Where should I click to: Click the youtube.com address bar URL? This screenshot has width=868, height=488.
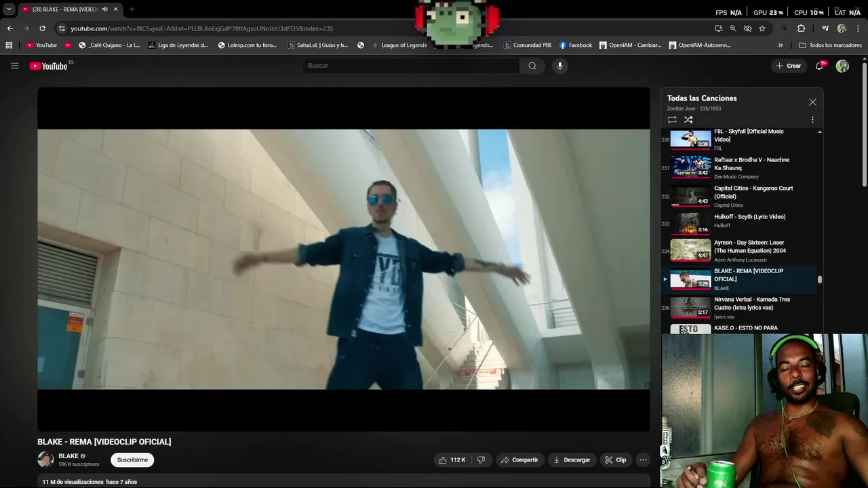coord(201,28)
